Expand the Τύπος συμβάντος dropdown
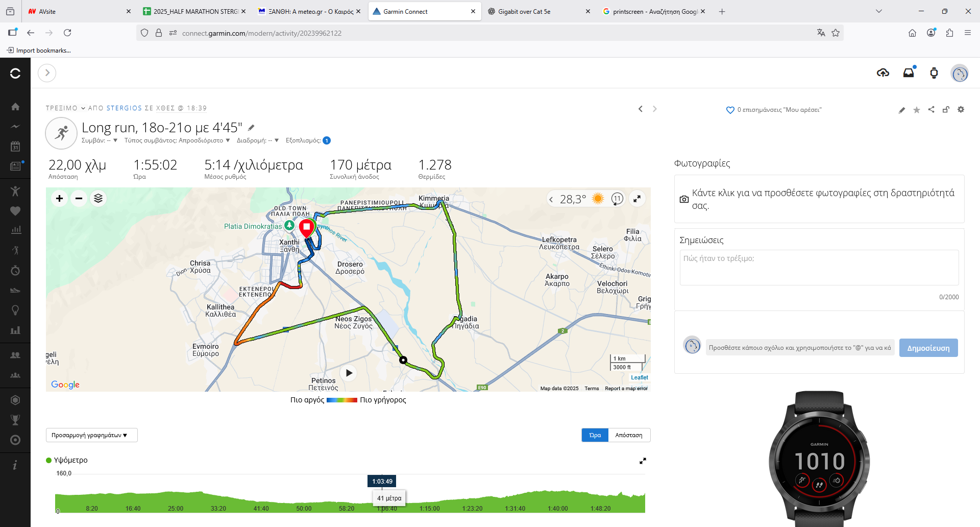 pyautogui.click(x=177, y=140)
